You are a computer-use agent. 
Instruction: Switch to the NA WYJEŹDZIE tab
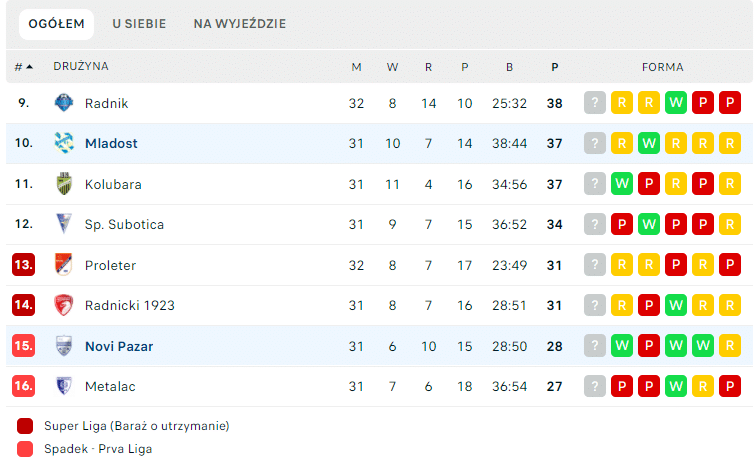click(240, 24)
